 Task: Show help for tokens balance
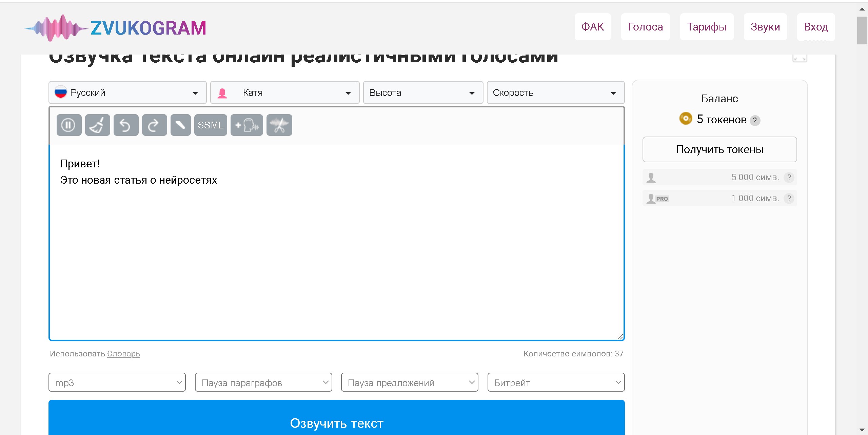coord(755,120)
